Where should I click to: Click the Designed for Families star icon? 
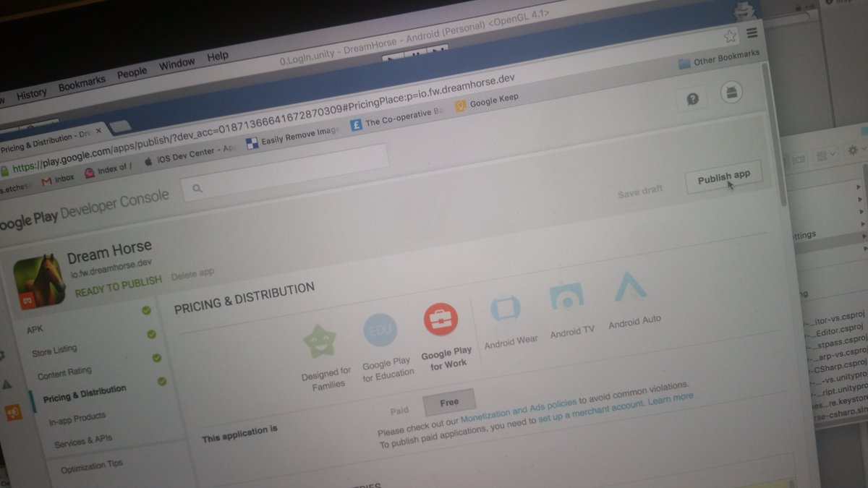point(320,341)
